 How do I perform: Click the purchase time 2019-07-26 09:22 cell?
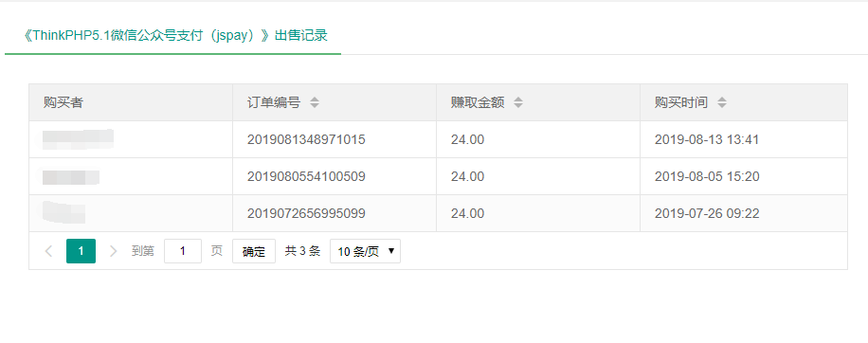[707, 213]
